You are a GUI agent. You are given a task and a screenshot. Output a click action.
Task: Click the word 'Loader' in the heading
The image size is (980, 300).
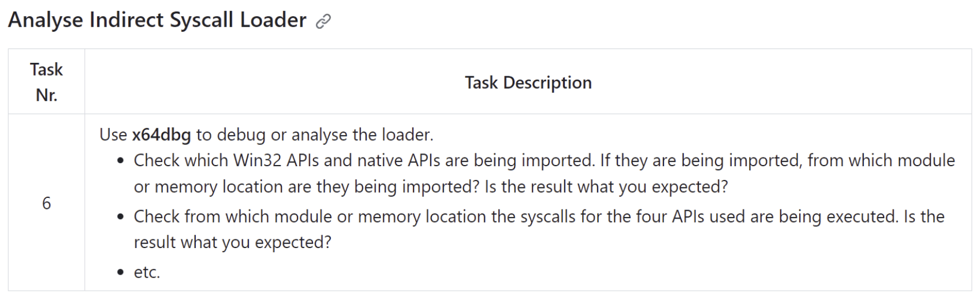pyautogui.click(x=273, y=20)
